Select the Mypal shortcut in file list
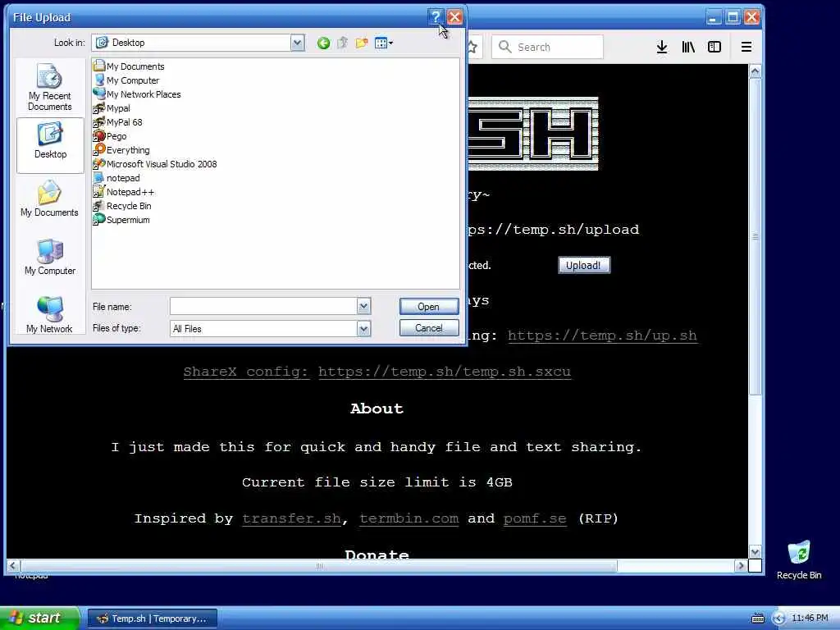This screenshot has width=840, height=630. (112, 108)
